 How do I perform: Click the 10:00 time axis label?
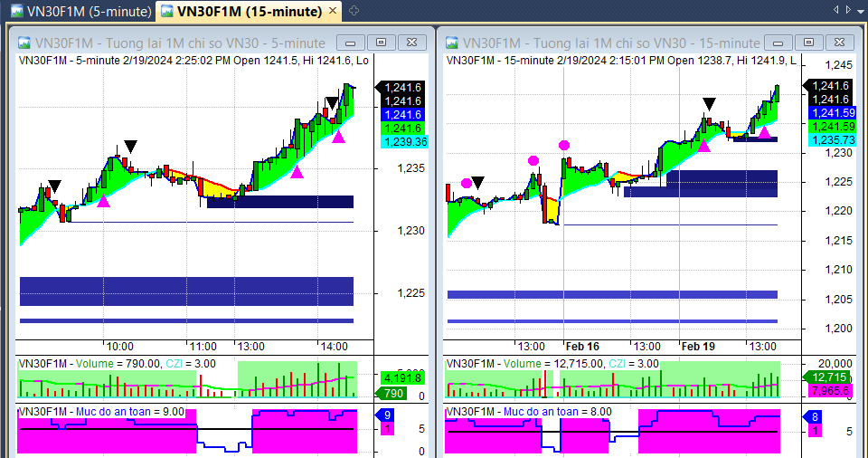coord(119,347)
